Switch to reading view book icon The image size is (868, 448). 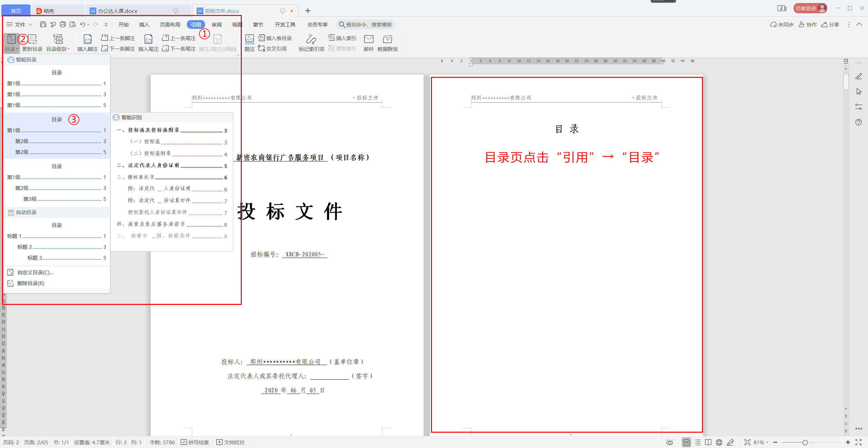click(708, 442)
